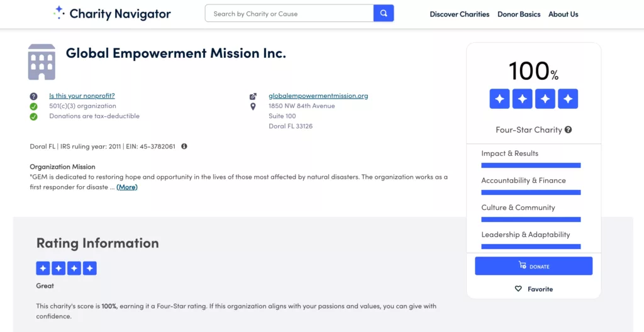
Task: Click the Leadership & Adaptability score bar
Action: click(x=531, y=246)
